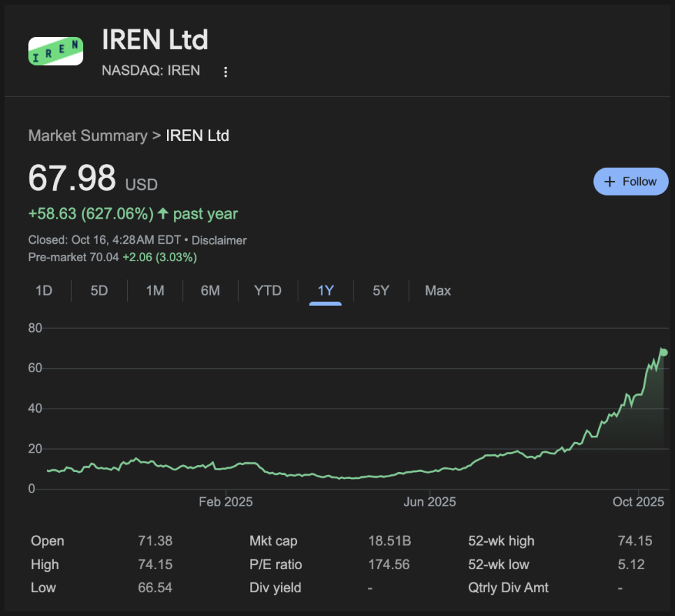Show the Max time range
This screenshot has width=675, height=616.
tap(438, 291)
